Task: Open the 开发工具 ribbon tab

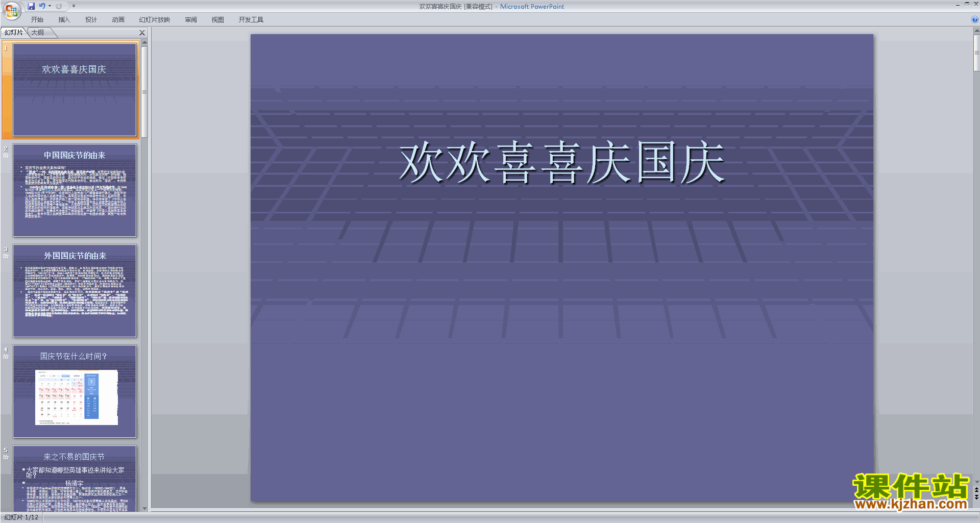Action: click(x=251, y=19)
